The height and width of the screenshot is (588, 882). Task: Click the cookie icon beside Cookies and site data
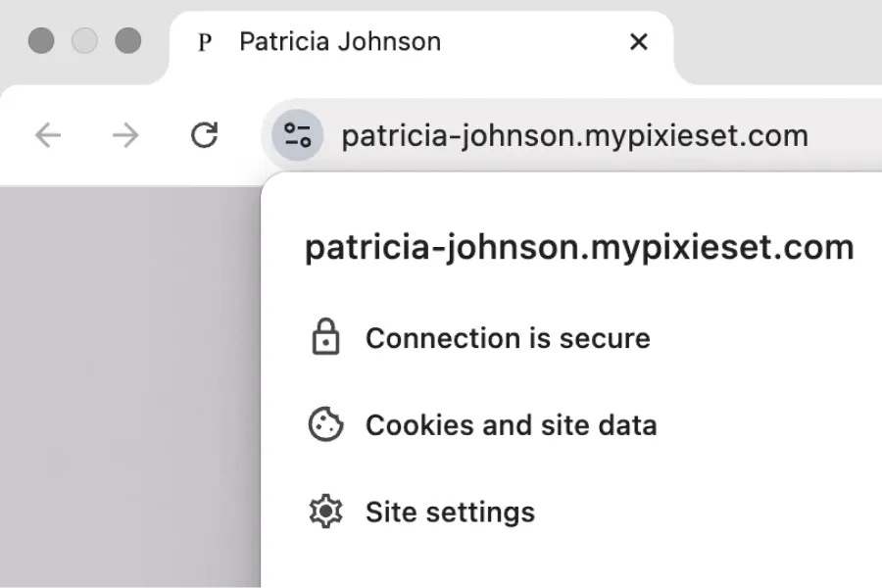pos(327,424)
